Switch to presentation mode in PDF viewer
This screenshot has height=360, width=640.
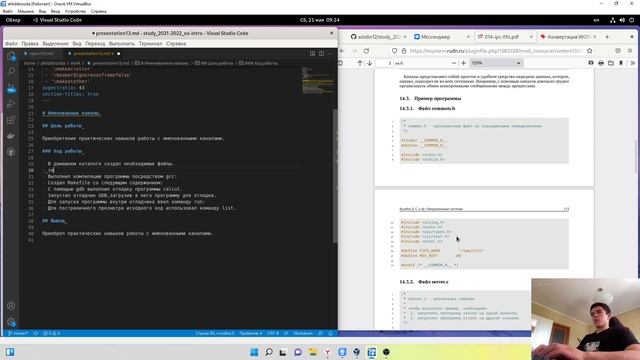click(x=591, y=63)
